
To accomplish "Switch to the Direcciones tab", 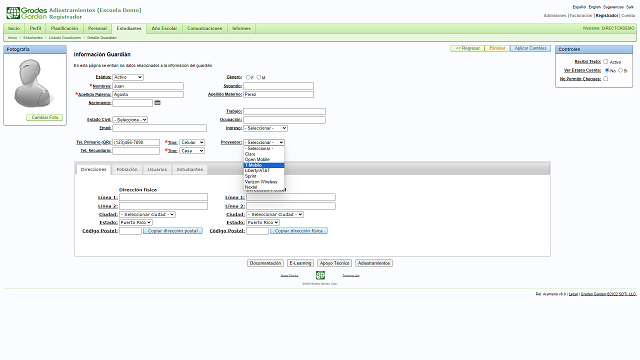I will (93, 169).
